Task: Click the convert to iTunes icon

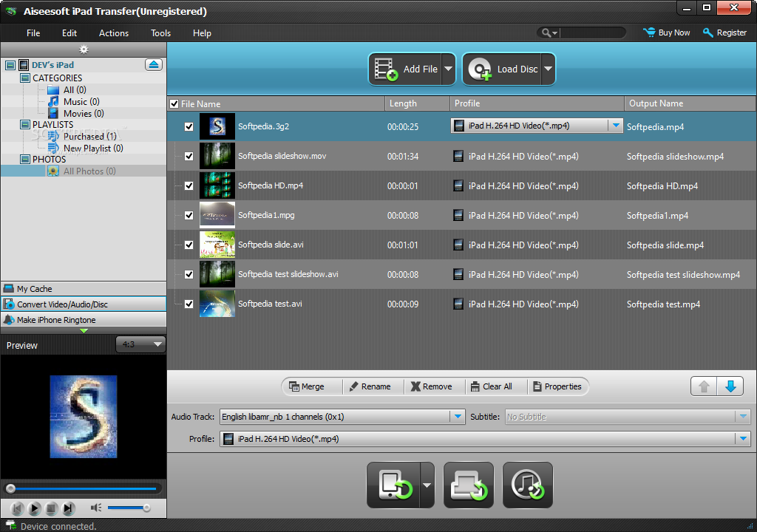Action: pyautogui.click(x=528, y=485)
